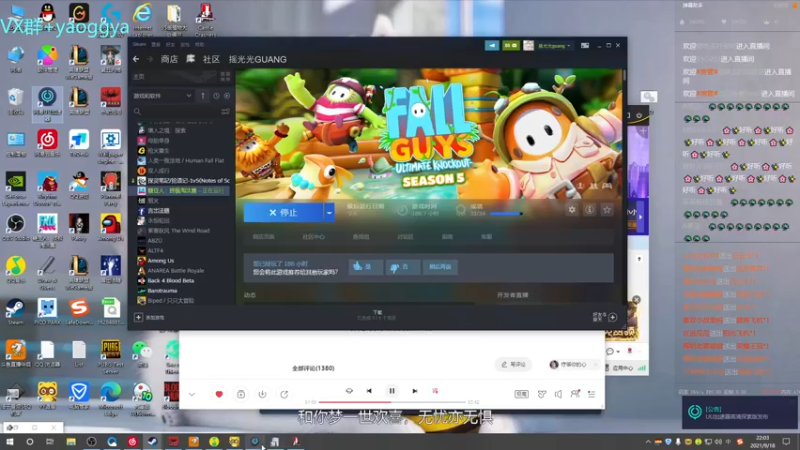
Task: Switch to the 库 library tab
Action: (190, 59)
